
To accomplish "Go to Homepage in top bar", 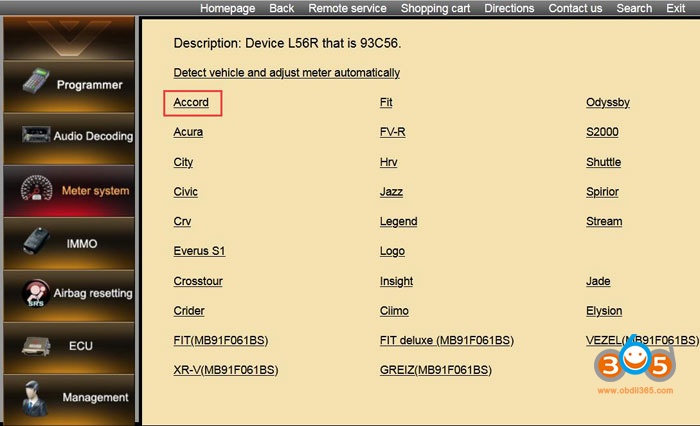I will pos(227,8).
